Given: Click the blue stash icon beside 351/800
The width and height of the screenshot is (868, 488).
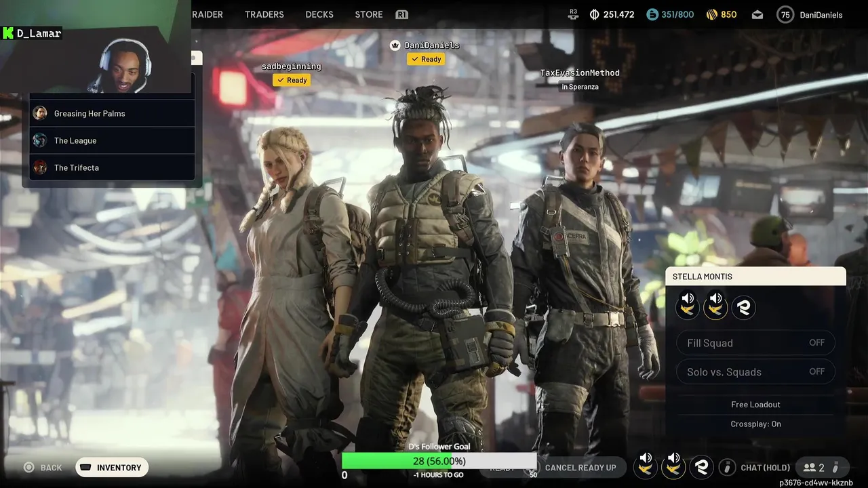Looking at the screenshot, I should point(652,14).
